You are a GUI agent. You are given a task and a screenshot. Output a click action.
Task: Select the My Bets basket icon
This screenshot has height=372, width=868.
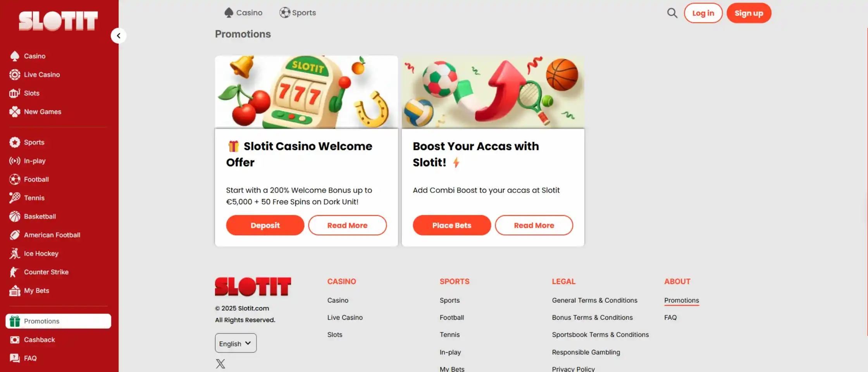point(15,291)
